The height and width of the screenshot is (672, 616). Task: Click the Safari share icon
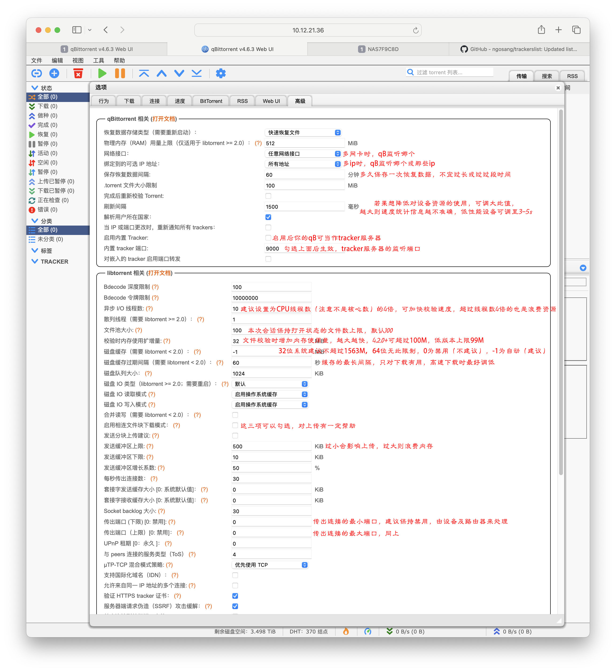[541, 30]
